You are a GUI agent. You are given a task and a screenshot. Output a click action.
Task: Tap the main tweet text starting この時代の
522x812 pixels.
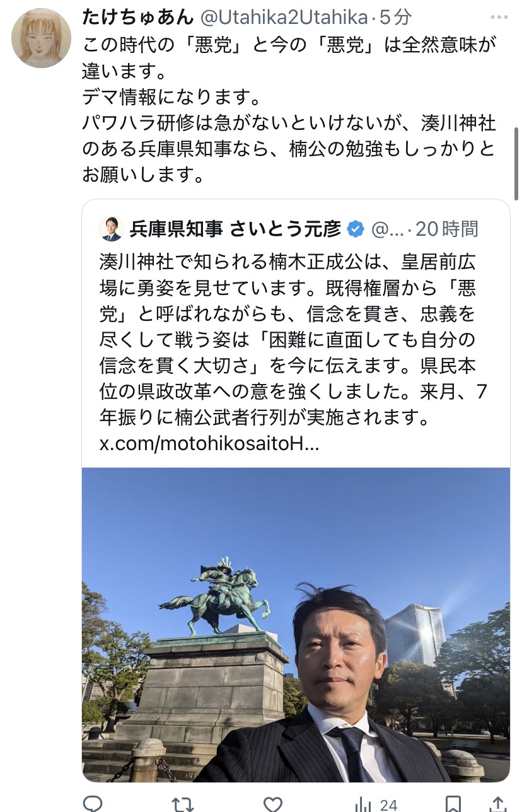289,107
